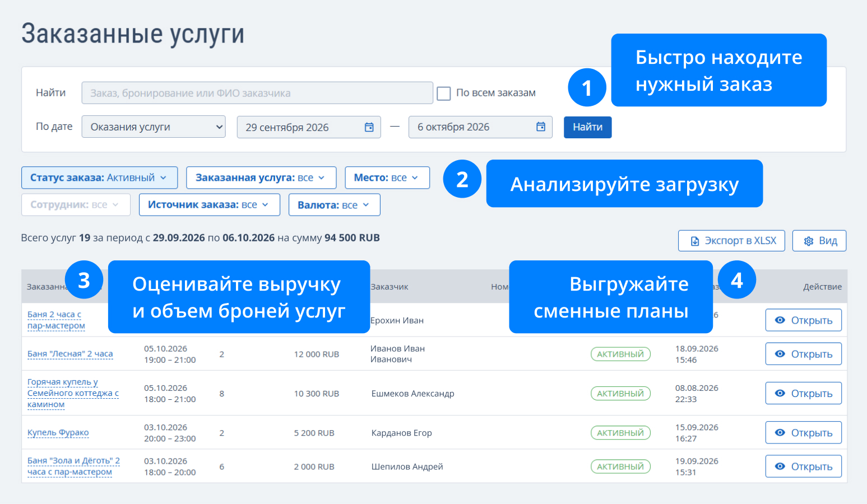
Task: Click the eye icon in the Иванов Иван row
Action: [x=780, y=354]
